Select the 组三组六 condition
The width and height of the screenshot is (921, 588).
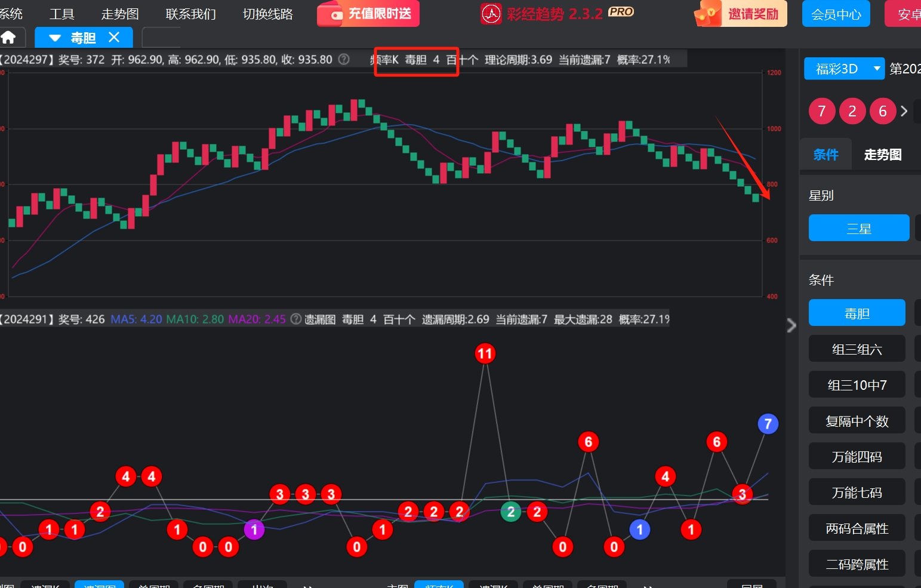point(857,349)
